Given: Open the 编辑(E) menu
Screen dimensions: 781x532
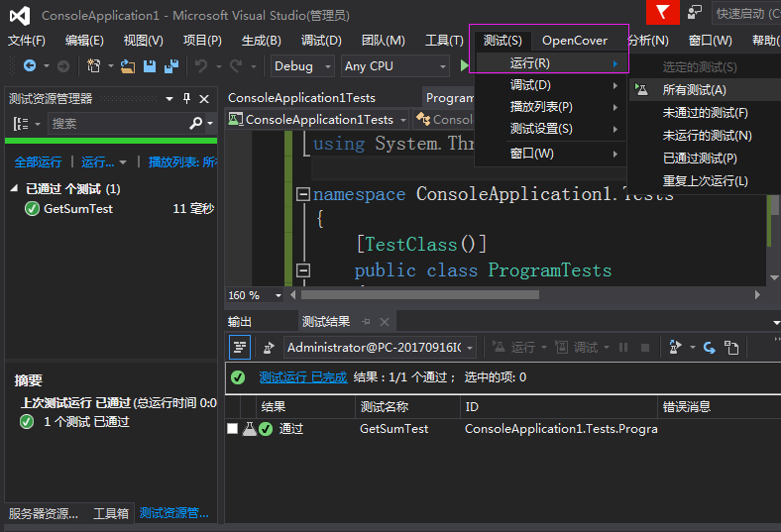Looking at the screenshot, I should [x=84, y=41].
